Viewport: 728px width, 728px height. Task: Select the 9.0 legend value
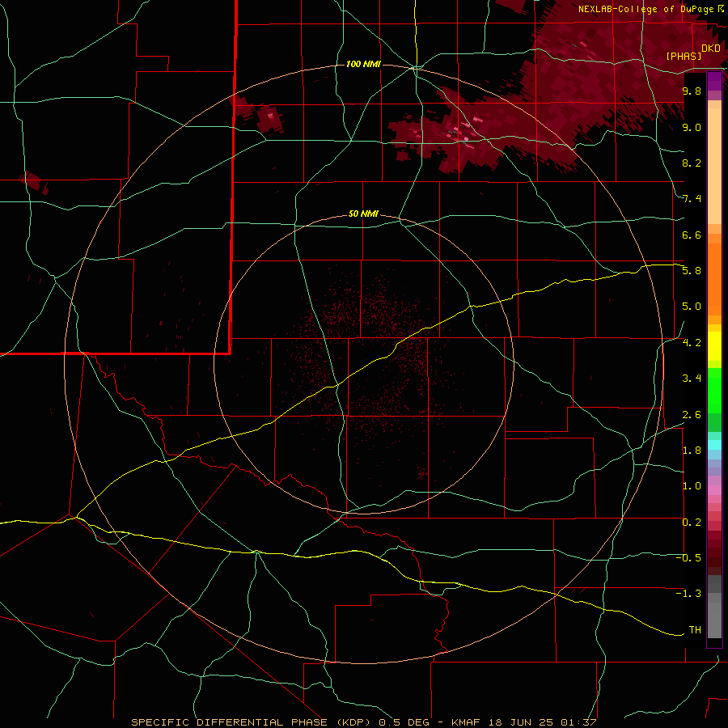pyautogui.click(x=692, y=127)
